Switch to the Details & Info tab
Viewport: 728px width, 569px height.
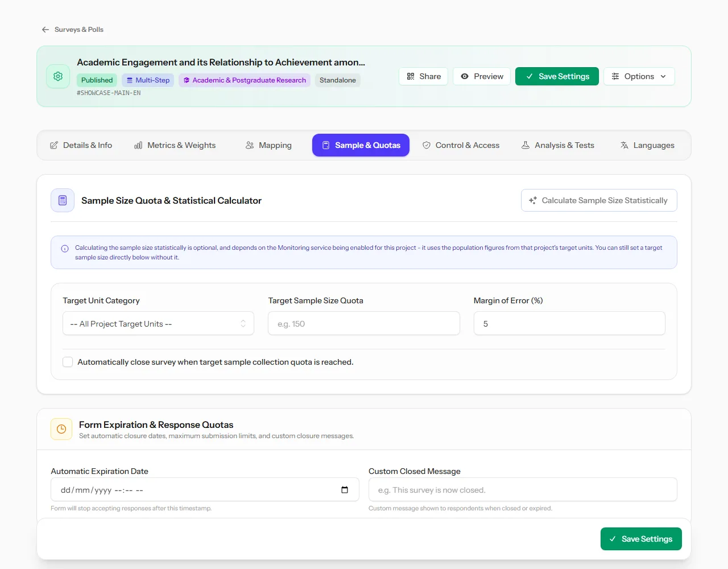click(81, 145)
